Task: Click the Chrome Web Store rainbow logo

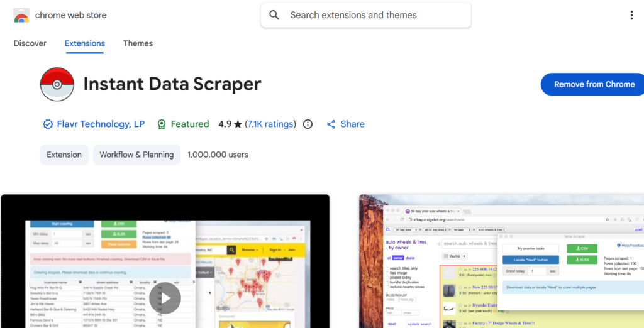Action: [x=21, y=15]
